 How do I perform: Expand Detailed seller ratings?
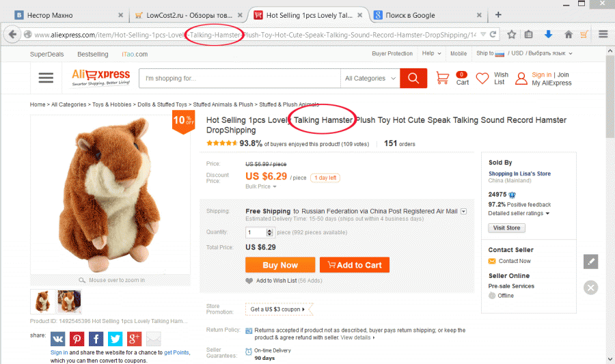pyautogui.click(x=519, y=213)
